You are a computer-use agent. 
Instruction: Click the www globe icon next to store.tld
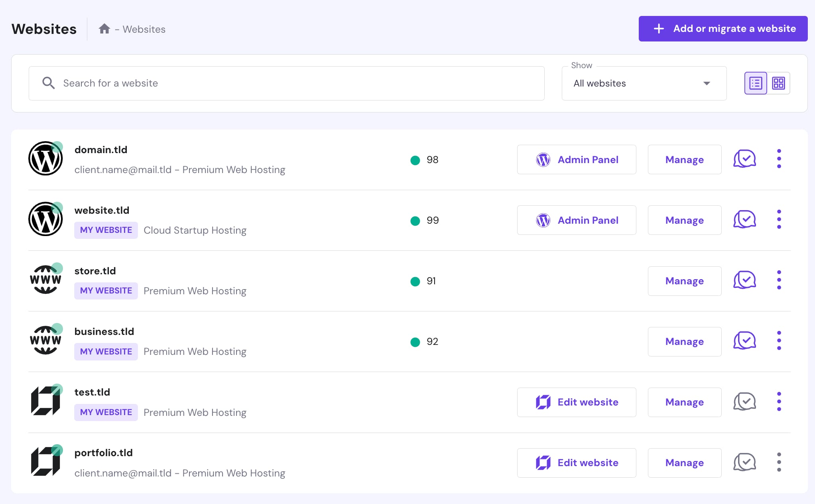point(45,280)
